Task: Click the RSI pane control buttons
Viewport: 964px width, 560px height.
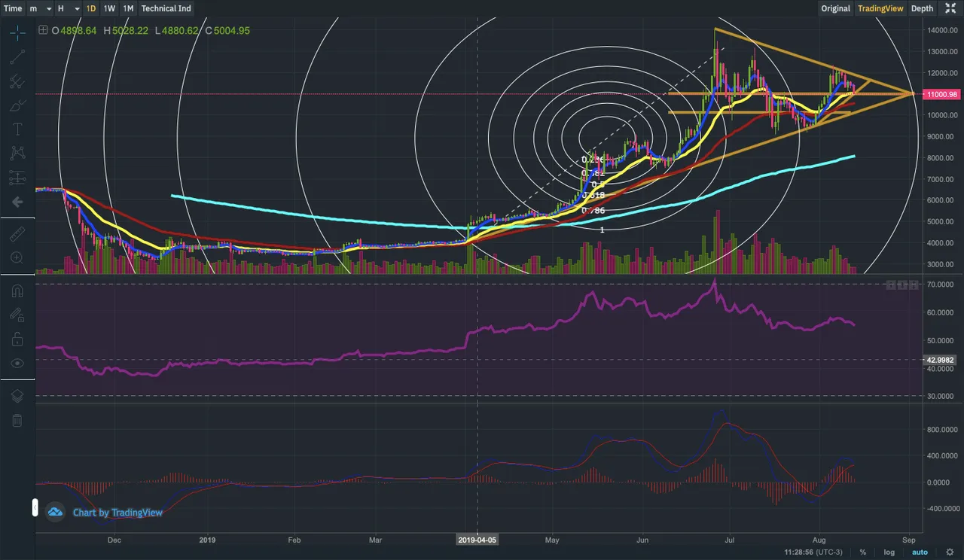Action: coord(902,285)
